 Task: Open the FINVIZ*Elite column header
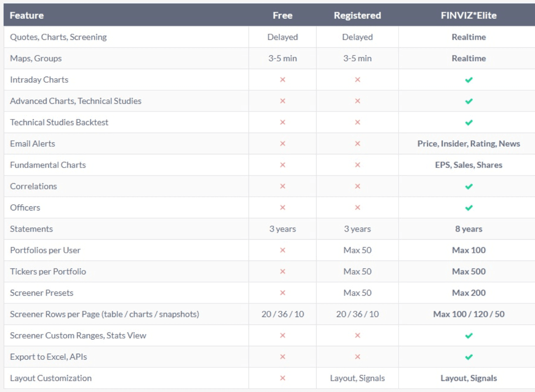[469, 15]
